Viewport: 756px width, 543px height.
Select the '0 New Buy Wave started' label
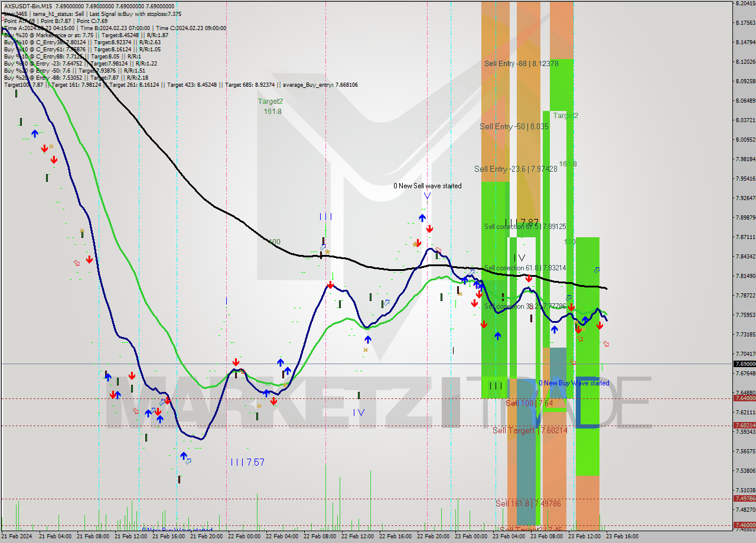(x=573, y=383)
